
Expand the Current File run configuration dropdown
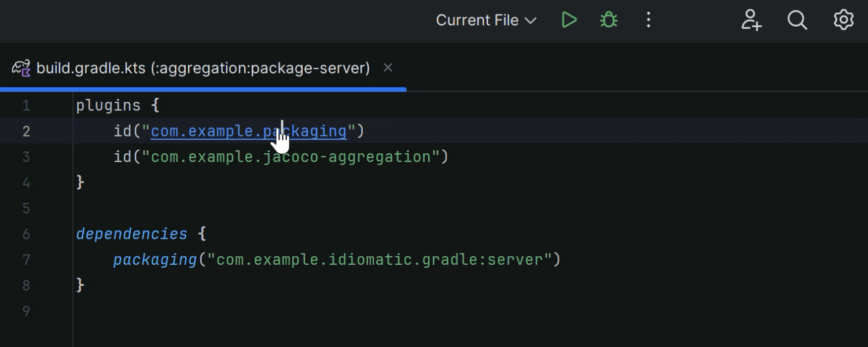(x=486, y=20)
